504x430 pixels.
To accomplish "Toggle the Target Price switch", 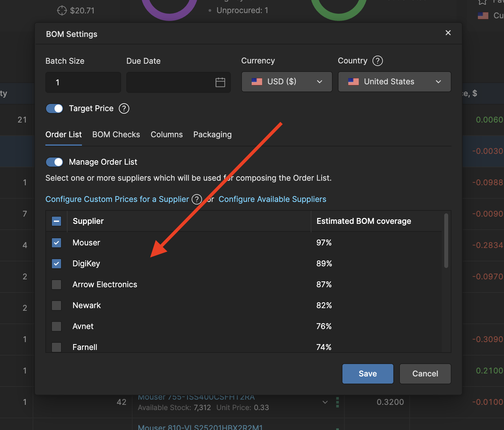I will pyautogui.click(x=55, y=108).
